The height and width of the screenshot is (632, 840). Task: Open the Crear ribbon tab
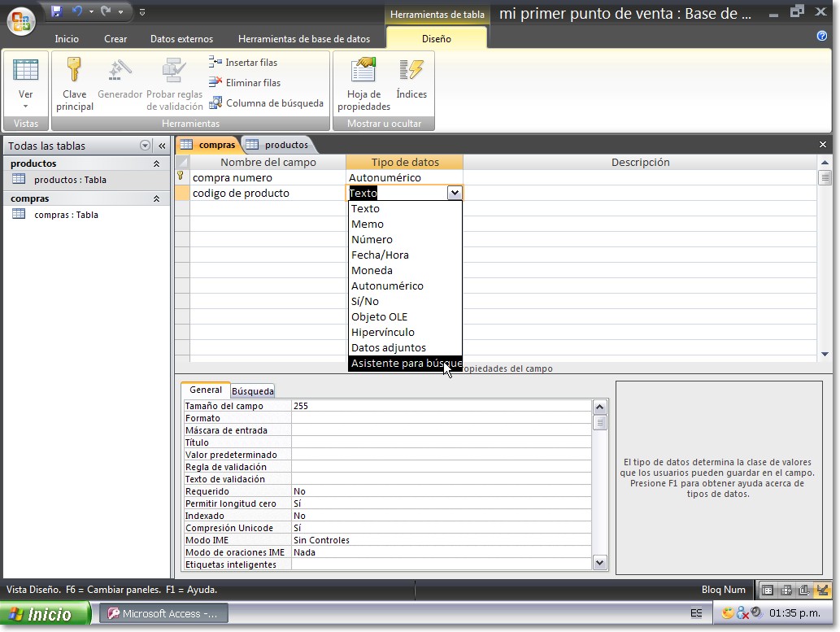tap(115, 37)
